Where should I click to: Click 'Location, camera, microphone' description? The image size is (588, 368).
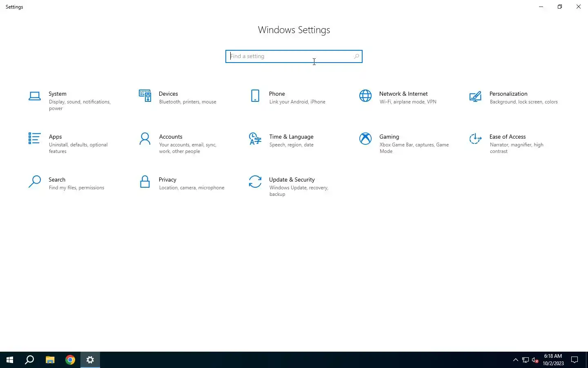[192, 188]
